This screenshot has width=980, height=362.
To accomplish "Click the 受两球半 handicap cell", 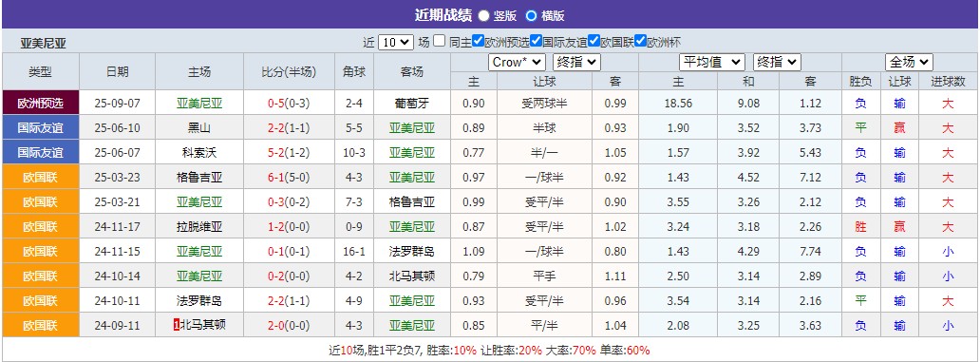I will 544,104.
